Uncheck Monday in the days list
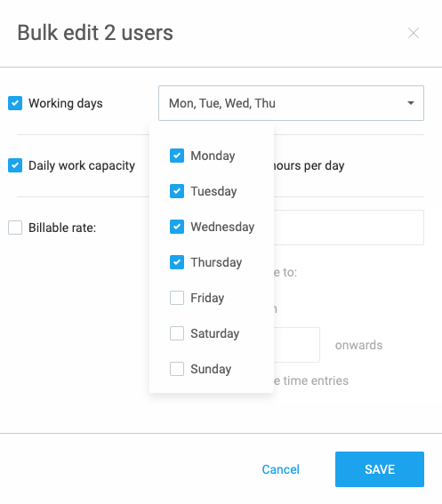 (177, 156)
